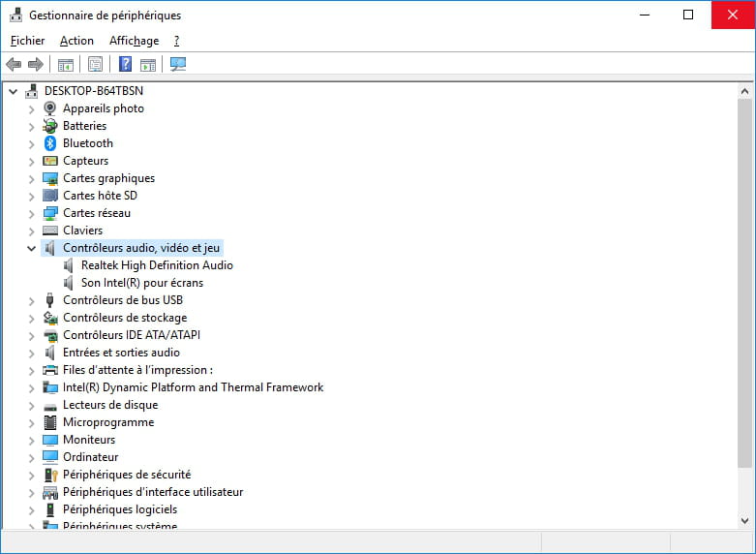This screenshot has width=756, height=554.
Task: Select Son Intel(R) pour écrans device
Action: point(142,283)
